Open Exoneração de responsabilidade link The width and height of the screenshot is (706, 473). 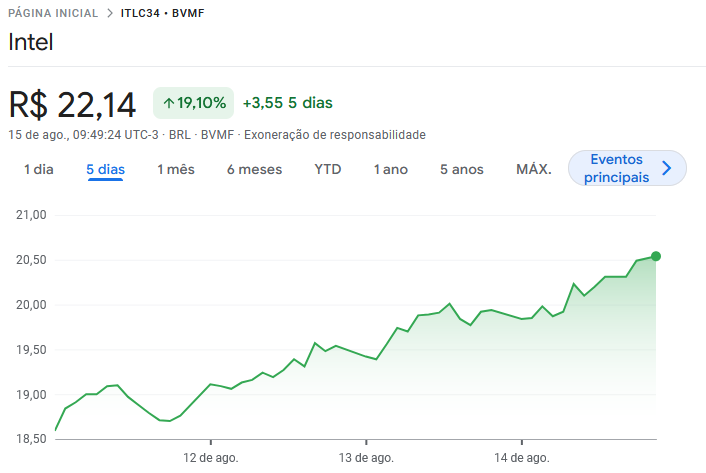[x=335, y=135]
